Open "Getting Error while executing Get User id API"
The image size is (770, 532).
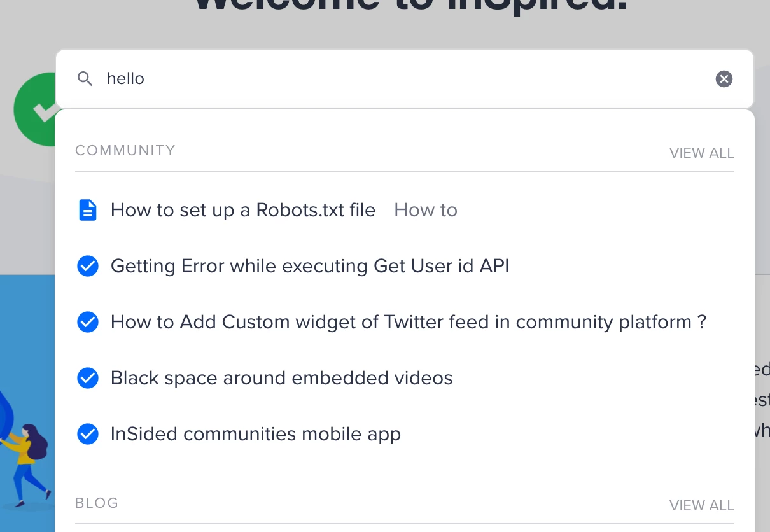pos(310,266)
